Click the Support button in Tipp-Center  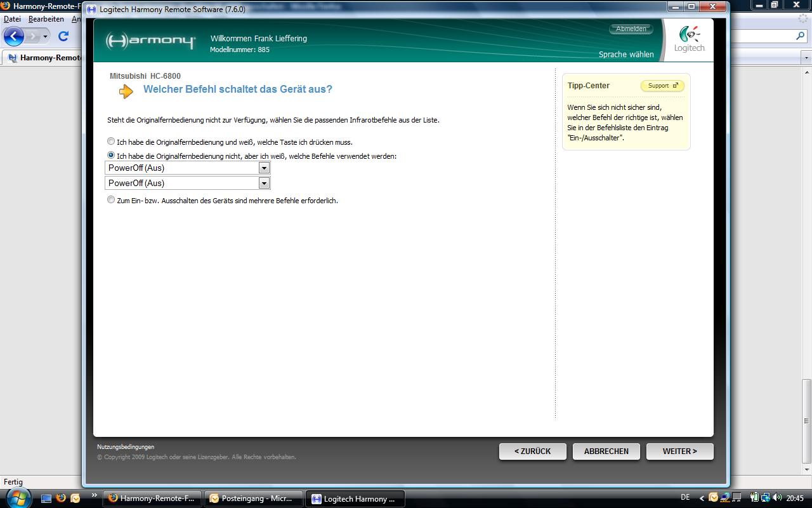(662, 86)
